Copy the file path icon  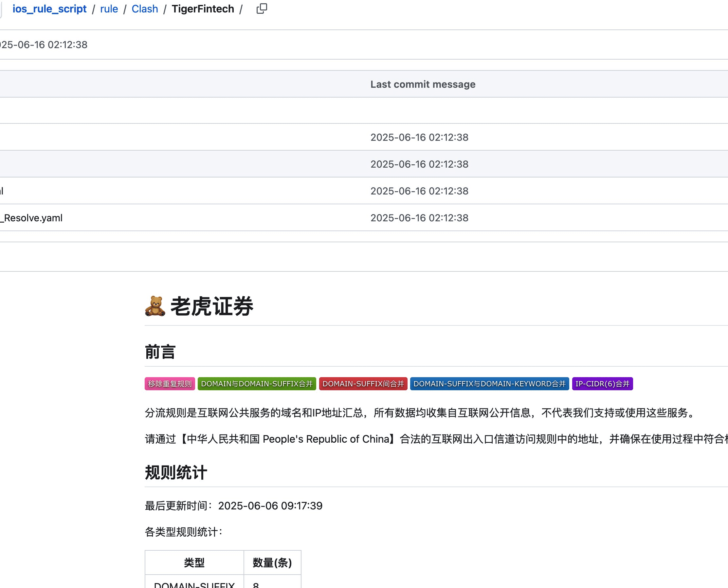pos(262,9)
